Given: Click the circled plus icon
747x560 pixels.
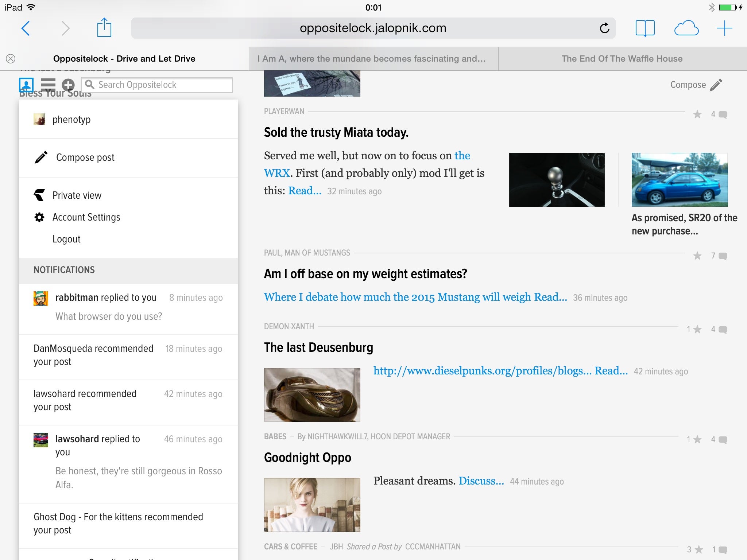Looking at the screenshot, I should coord(68,85).
